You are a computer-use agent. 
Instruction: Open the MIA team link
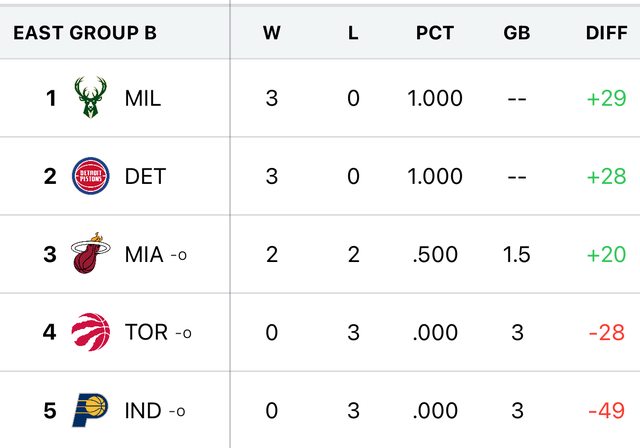pyautogui.click(x=144, y=254)
